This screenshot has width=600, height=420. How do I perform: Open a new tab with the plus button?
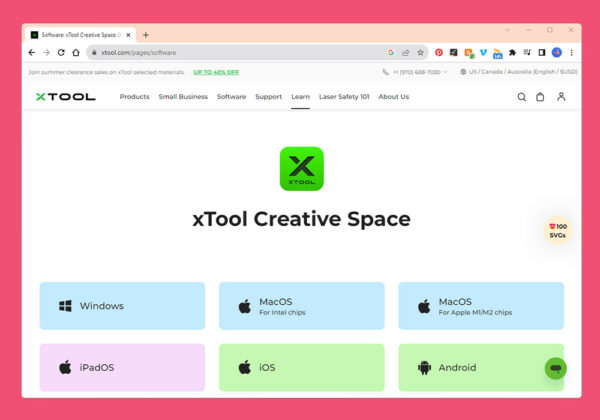(145, 35)
